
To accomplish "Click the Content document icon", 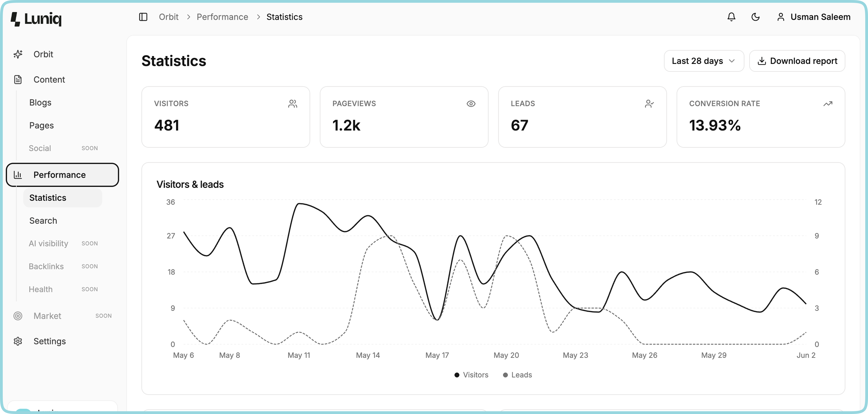I will coord(18,79).
